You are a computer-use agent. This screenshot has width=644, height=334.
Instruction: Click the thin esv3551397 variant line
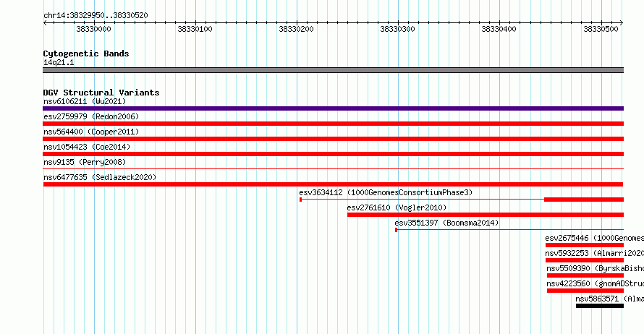coord(511,230)
